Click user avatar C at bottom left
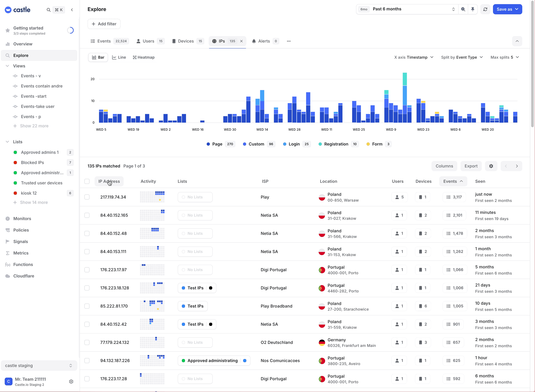This screenshot has width=535, height=392. coord(9,382)
